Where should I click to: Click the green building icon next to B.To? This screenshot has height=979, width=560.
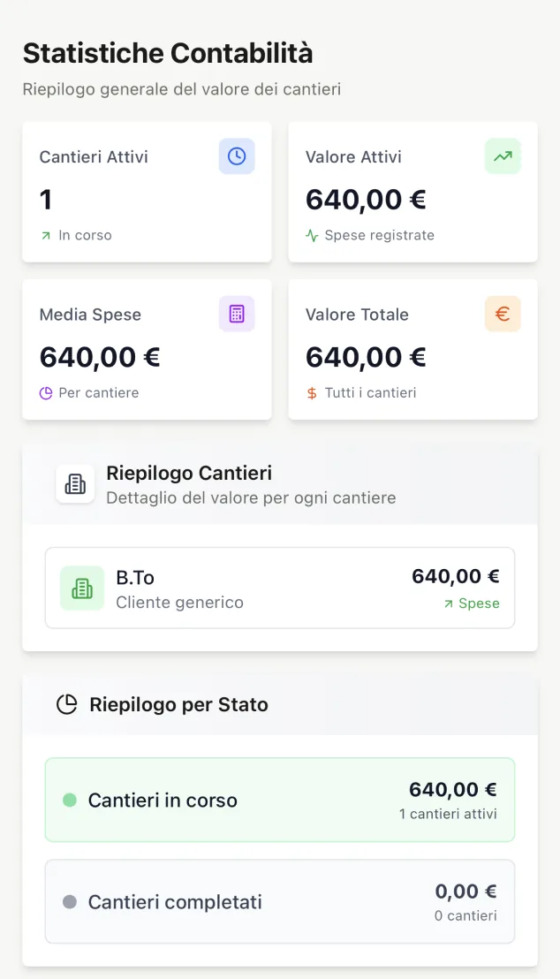pos(82,588)
